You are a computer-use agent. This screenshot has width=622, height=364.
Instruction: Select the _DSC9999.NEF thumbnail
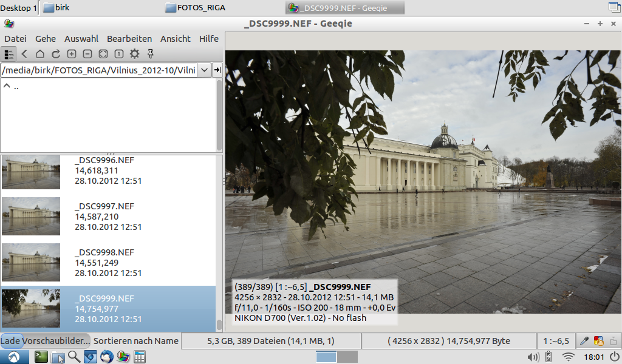[x=31, y=308]
